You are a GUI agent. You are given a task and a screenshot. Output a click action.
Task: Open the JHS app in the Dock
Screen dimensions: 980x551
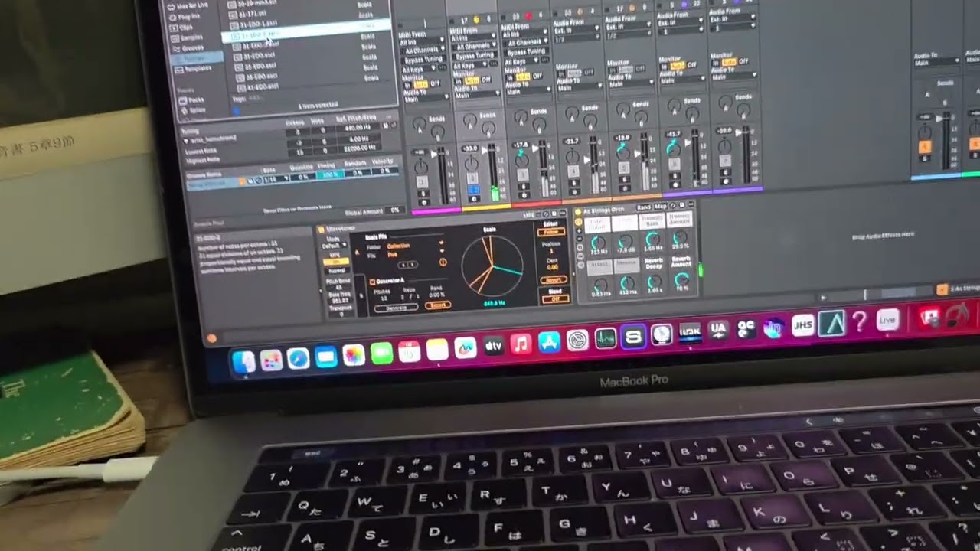pos(802,325)
